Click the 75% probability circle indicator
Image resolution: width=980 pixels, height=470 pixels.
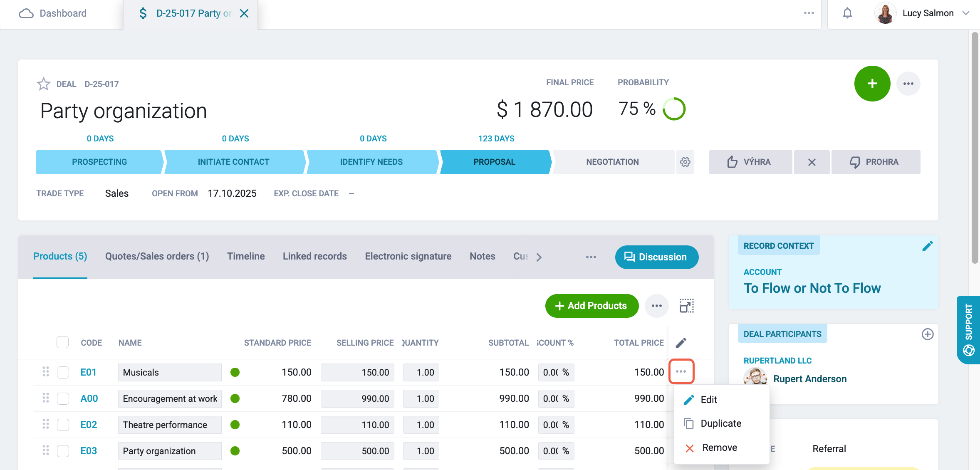pos(674,109)
